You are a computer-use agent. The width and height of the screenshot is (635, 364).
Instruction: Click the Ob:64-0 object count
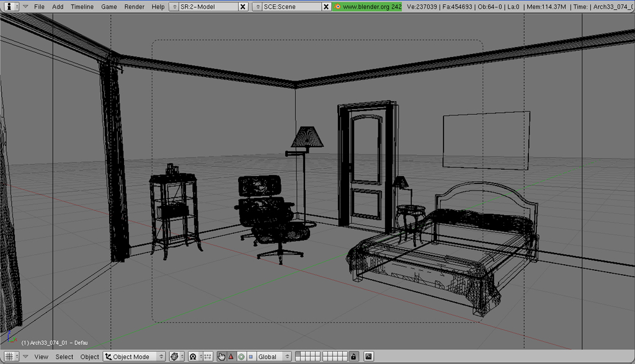point(490,6)
